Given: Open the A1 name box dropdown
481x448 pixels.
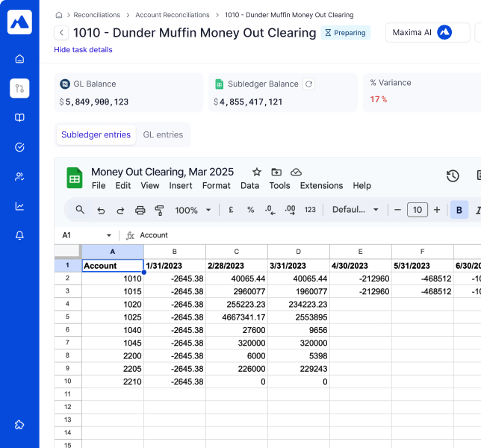Looking at the screenshot, I should (109, 235).
